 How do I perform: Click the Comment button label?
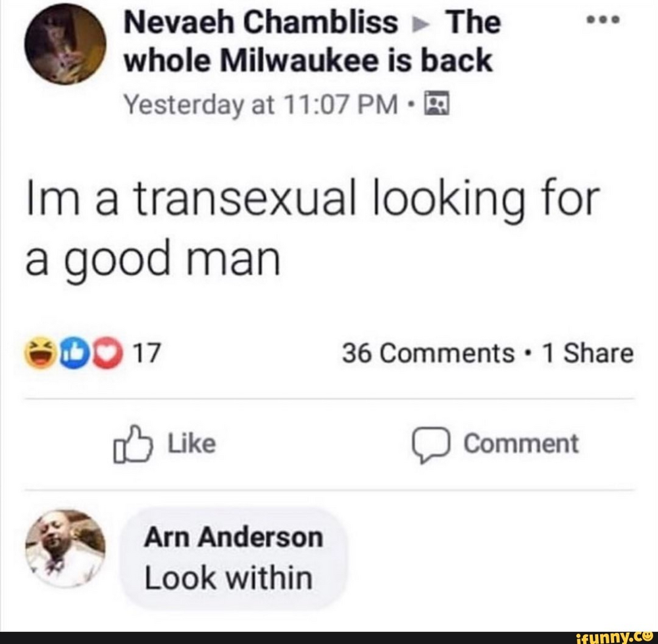(x=520, y=444)
